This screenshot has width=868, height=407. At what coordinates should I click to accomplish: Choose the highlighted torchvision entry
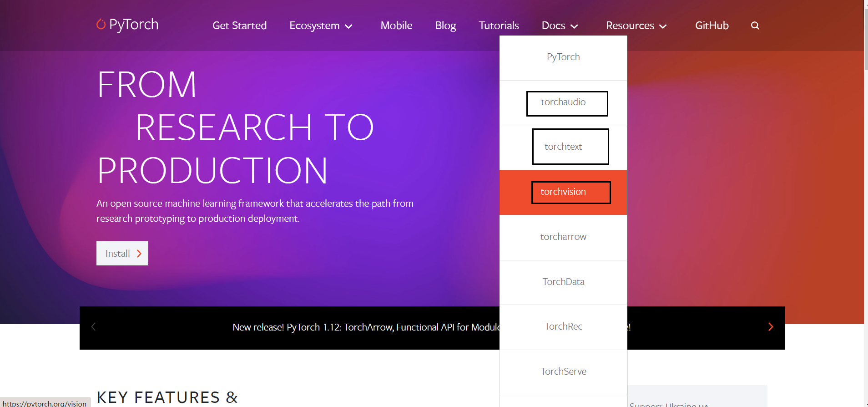tap(563, 192)
